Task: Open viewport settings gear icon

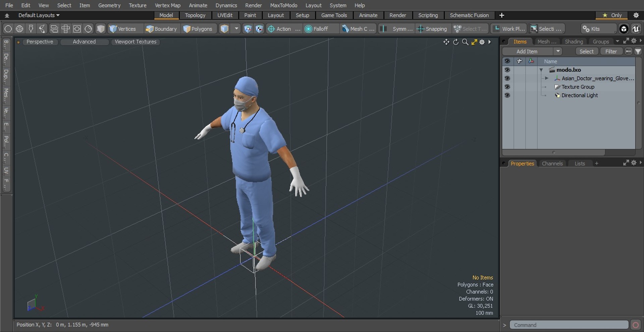Action: click(x=482, y=42)
